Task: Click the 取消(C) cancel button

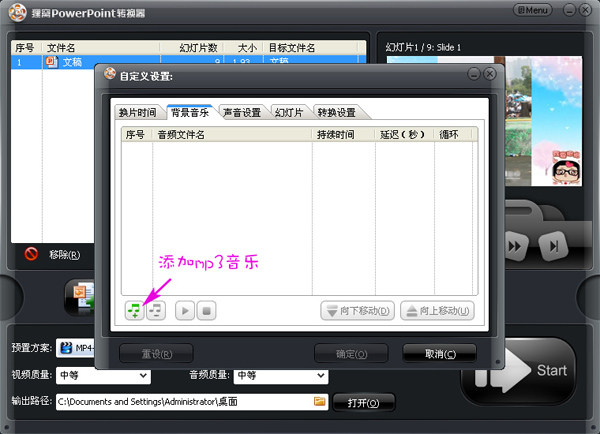Action: coord(440,354)
